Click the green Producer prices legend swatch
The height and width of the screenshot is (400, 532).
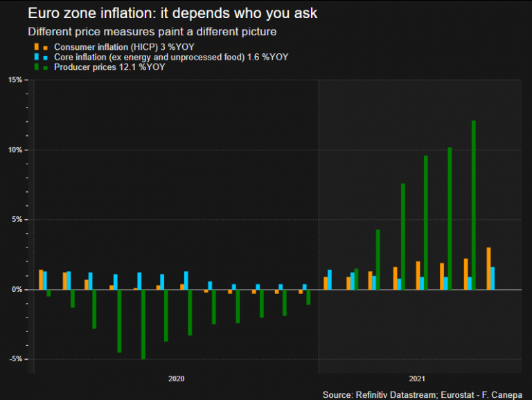pos(36,67)
